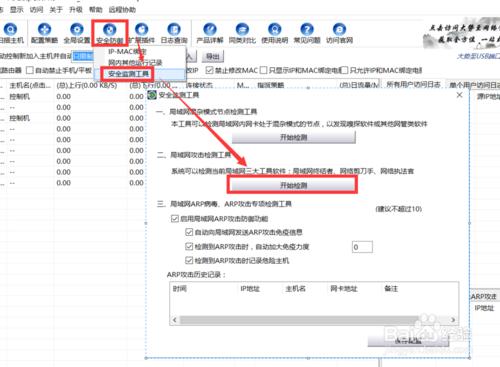Click 开始检测 under section one promiscuous detection
500x367 pixels.
pyautogui.click(x=294, y=137)
